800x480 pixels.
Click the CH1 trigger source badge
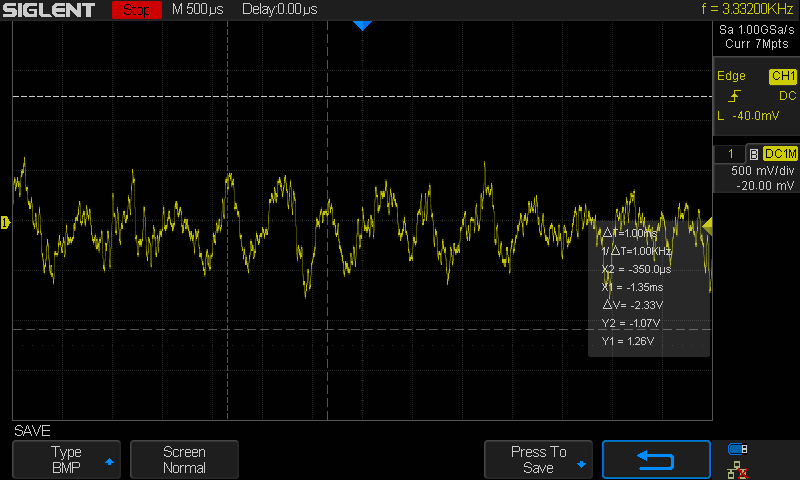[783, 76]
